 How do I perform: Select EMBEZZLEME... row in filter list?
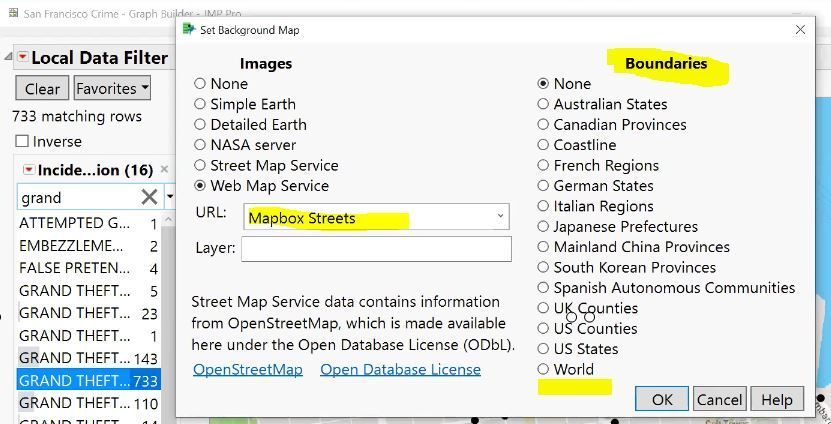89,246
